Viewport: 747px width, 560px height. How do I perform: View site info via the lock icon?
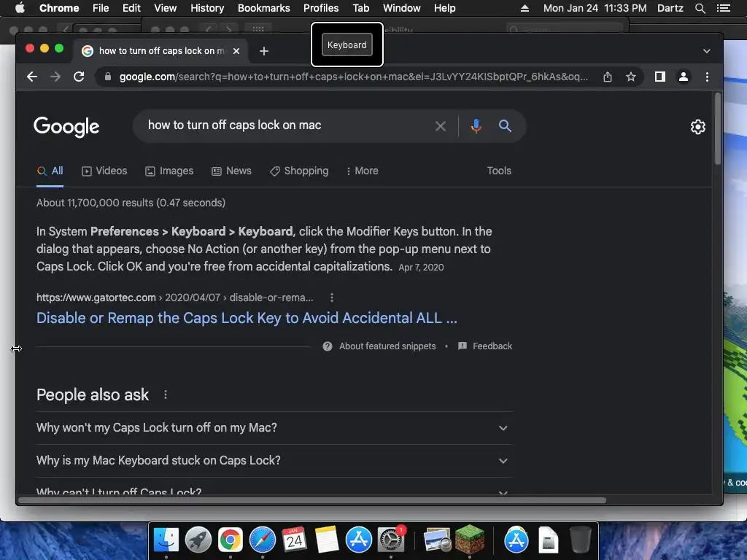coord(108,77)
